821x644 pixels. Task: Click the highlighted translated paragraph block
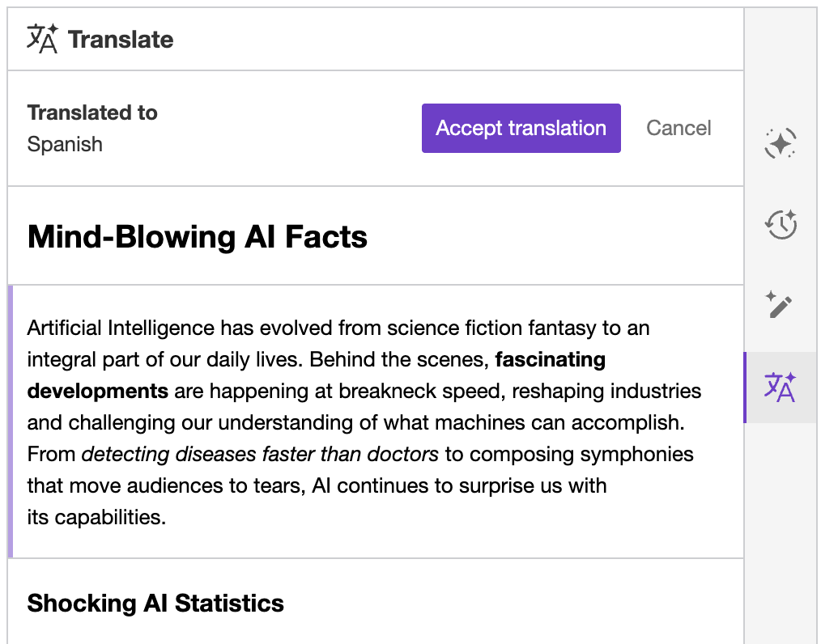[364, 421]
